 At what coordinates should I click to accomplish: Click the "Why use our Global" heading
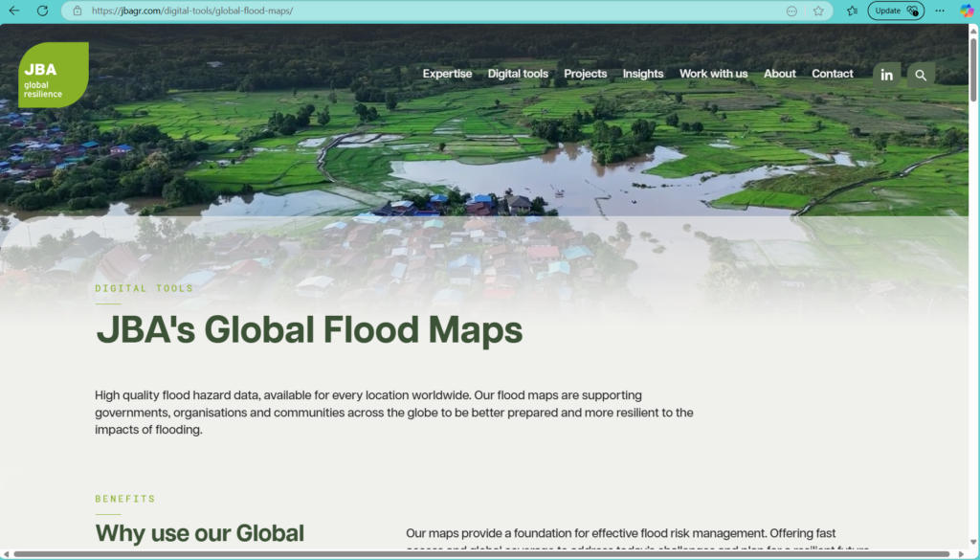[x=199, y=533]
